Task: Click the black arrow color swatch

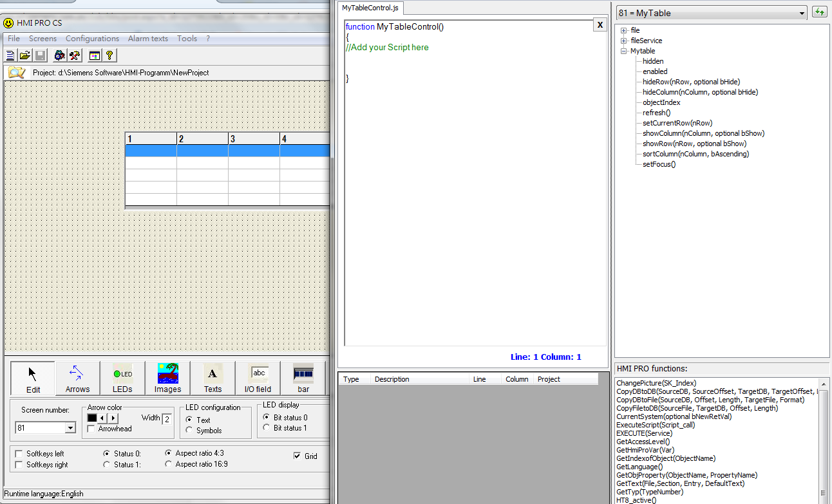Action: [x=92, y=418]
